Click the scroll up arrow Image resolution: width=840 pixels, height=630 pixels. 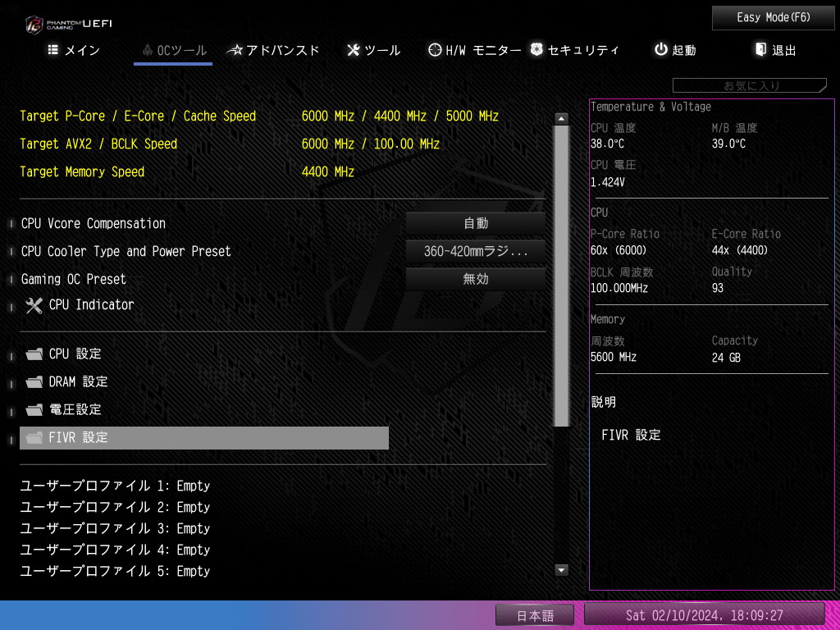click(x=561, y=119)
